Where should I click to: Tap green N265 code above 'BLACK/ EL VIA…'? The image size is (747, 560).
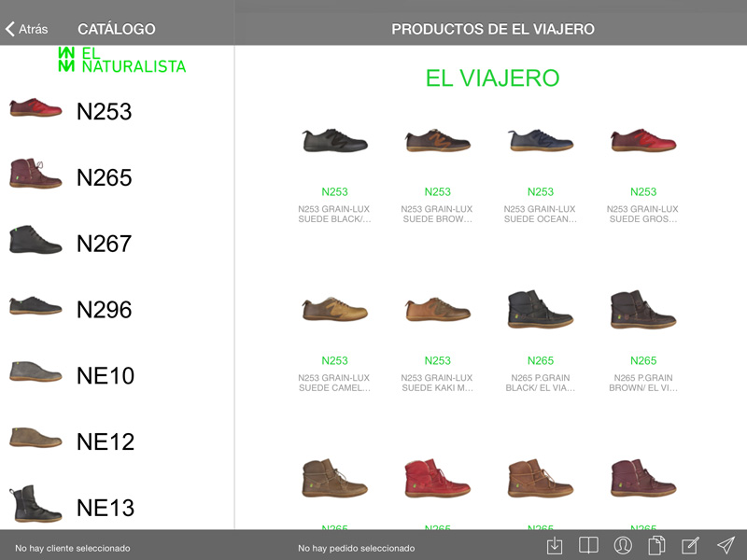[541, 360]
